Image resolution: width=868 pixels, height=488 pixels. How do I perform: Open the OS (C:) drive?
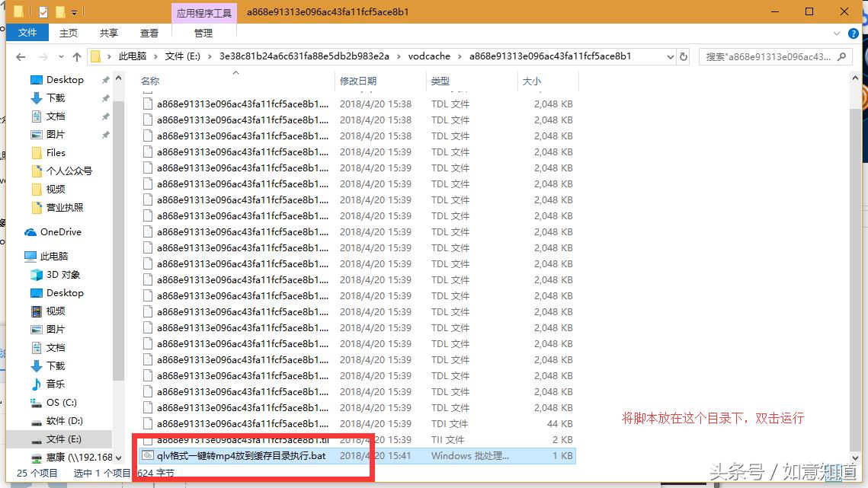(x=62, y=402)
